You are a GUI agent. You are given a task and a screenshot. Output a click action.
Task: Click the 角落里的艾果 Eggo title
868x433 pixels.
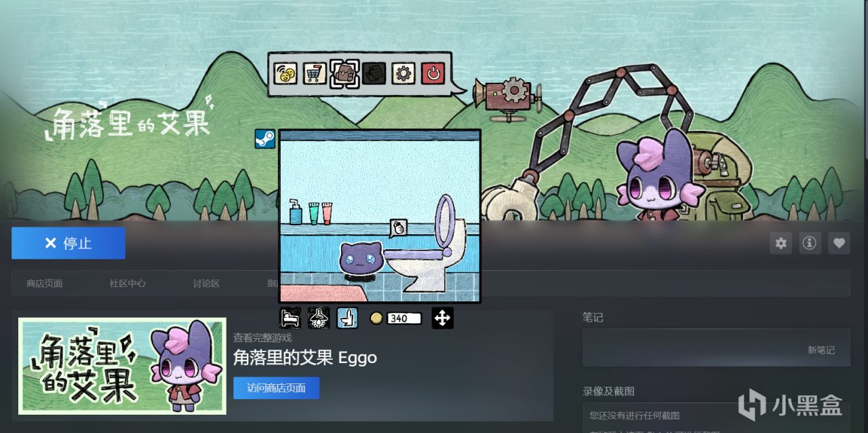[x=305, y=358]
